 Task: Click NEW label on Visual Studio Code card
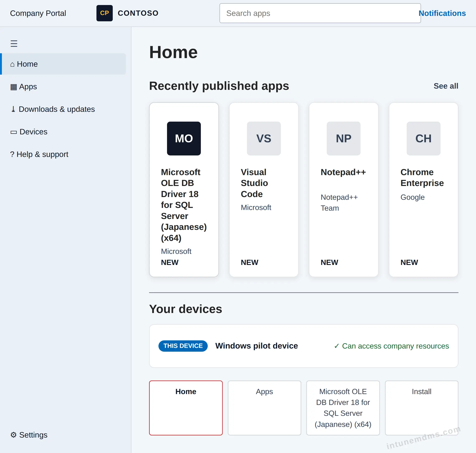tap(249, 262)
